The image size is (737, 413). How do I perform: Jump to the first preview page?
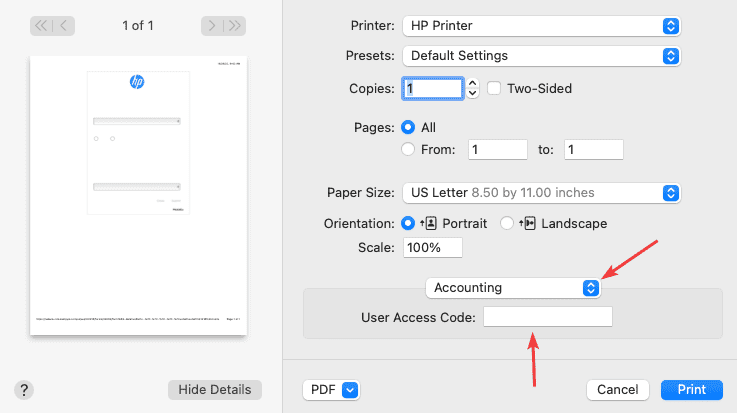[42, 25]
